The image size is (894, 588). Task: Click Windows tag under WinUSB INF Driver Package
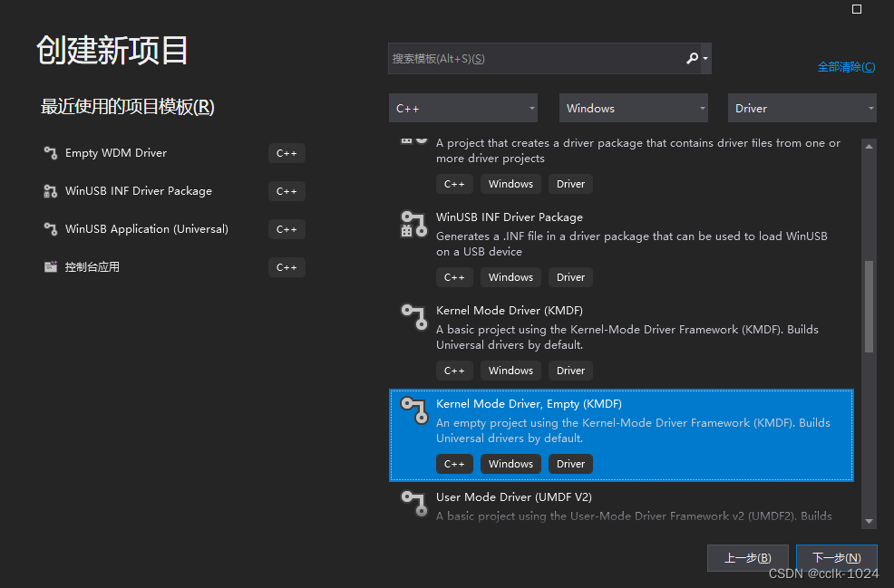[510, 277]
